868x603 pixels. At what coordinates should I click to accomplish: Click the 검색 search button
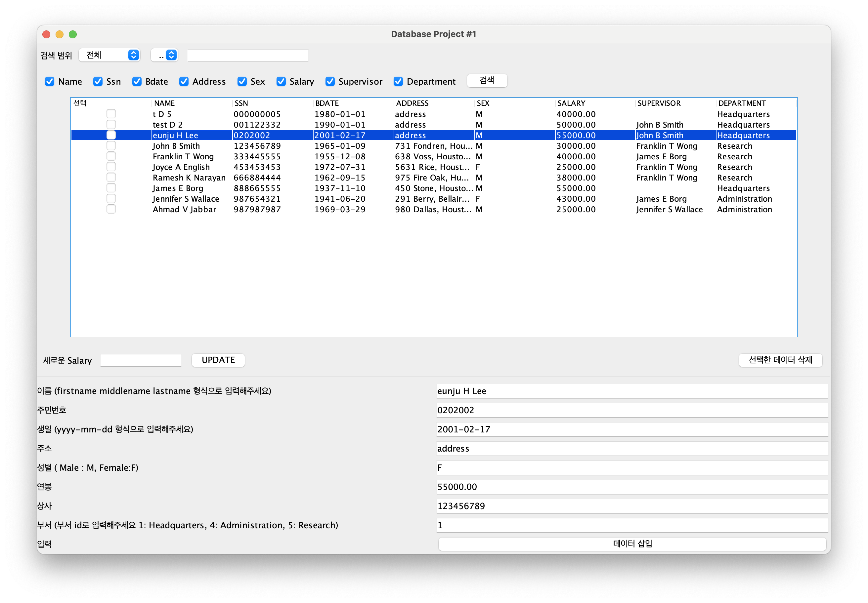[487, 80]
